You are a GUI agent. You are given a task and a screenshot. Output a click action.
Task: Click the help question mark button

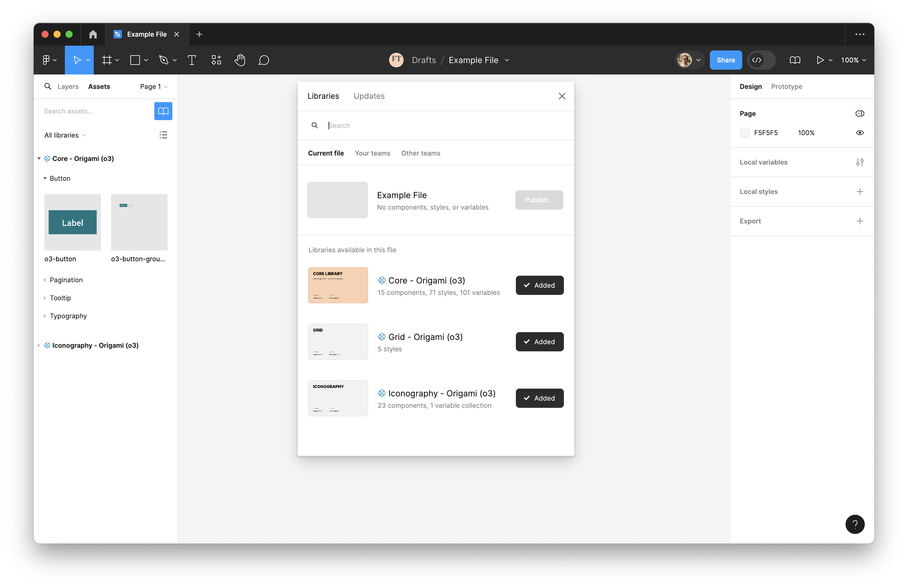(x=855, y=524)
